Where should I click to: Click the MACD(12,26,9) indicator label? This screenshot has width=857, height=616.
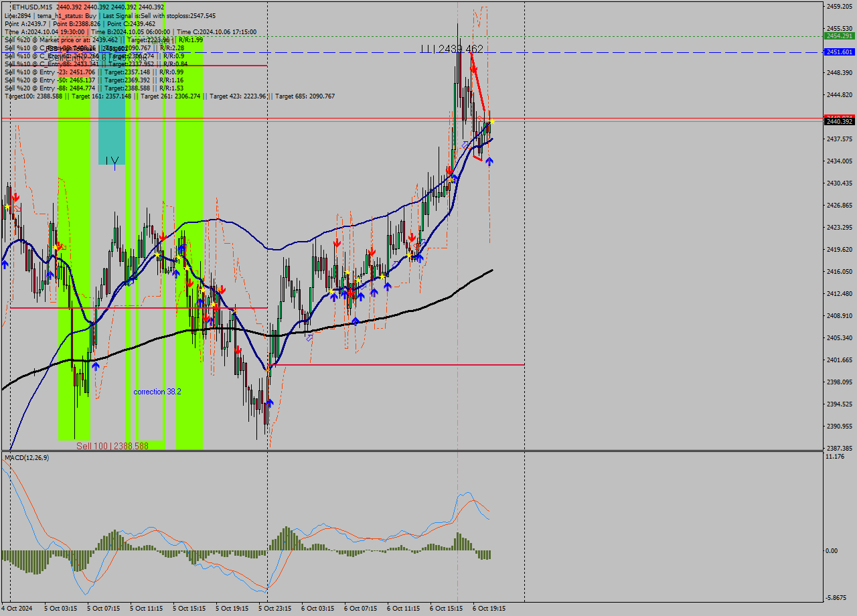click(27, 457)
